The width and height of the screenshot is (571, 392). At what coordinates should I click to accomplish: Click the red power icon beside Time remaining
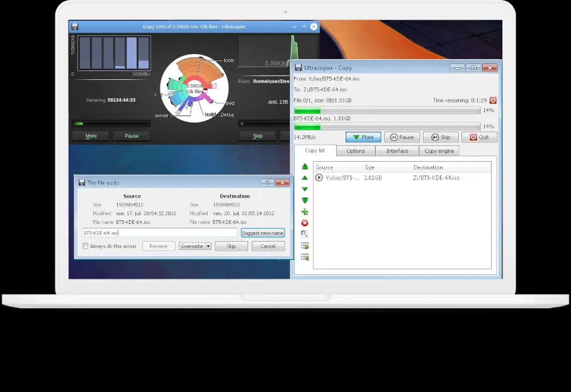tap(493, 100)
